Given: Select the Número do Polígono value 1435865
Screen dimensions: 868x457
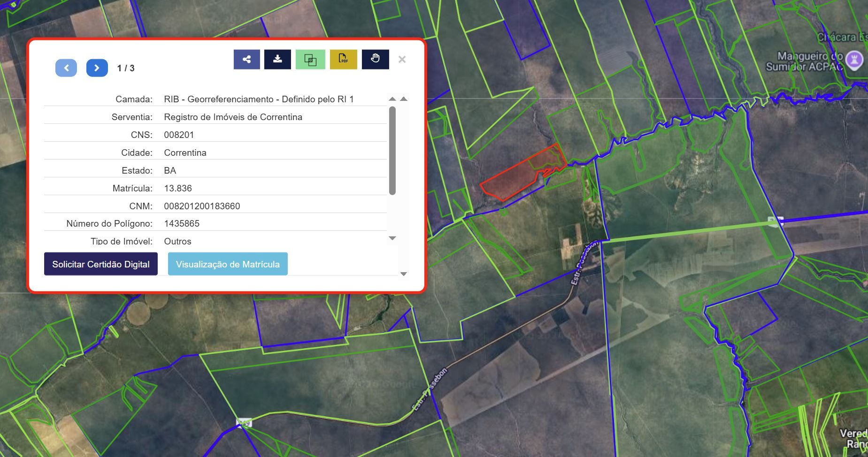Looking at the screenshot, I should [x=182, y=223].
